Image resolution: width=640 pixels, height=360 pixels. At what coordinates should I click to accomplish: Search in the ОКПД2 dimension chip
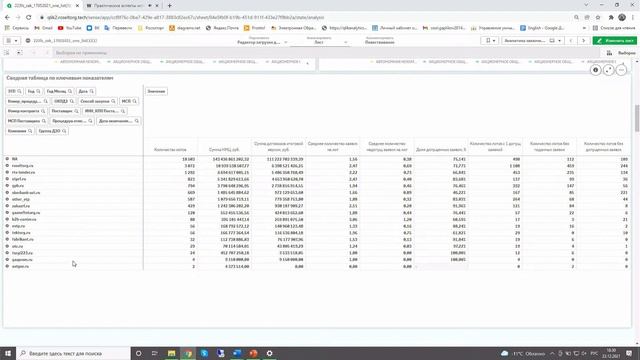pyautogui.click(x=72, y=101)
